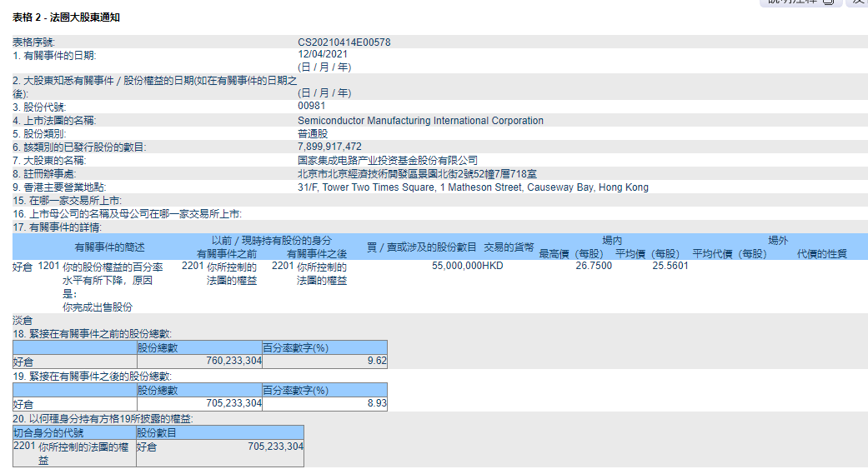Click the 有關事件的簡述 column header
Screen dimensions: 868x469
pyautogui.click(x=109, y=247)
